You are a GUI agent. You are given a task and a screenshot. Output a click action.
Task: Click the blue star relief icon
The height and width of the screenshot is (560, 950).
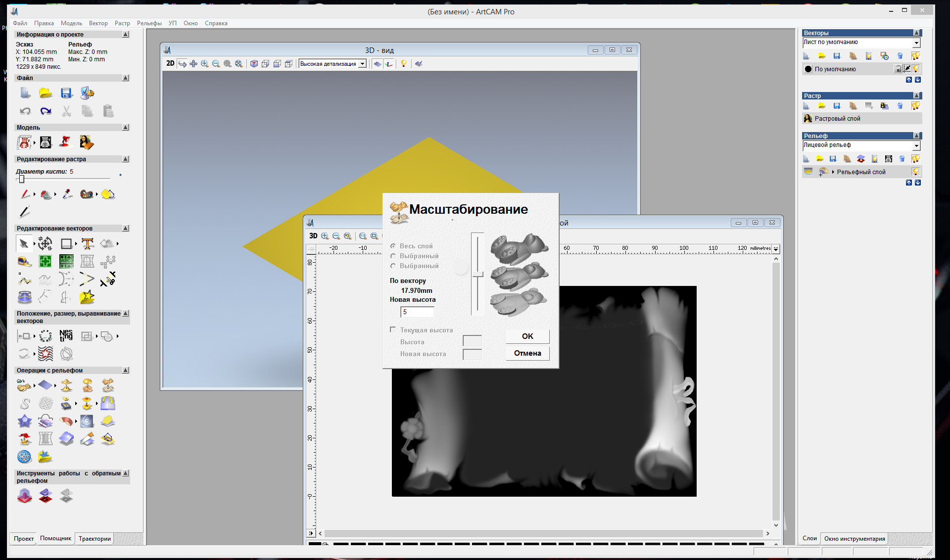pos(25,421)
